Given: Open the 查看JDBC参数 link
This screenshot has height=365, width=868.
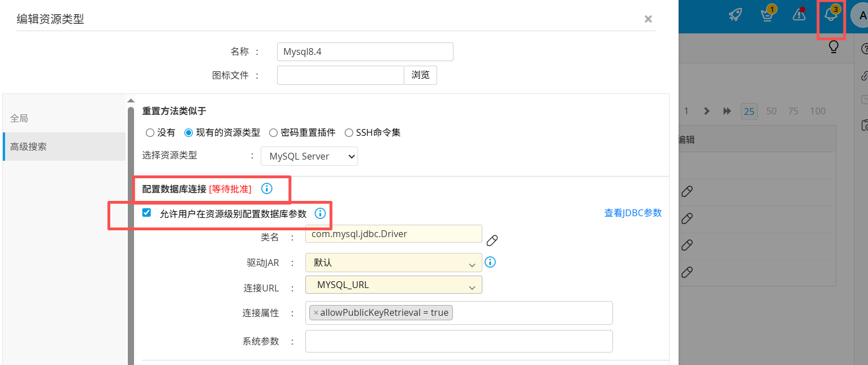Looking at the screenshot, I should pos(633,213).
